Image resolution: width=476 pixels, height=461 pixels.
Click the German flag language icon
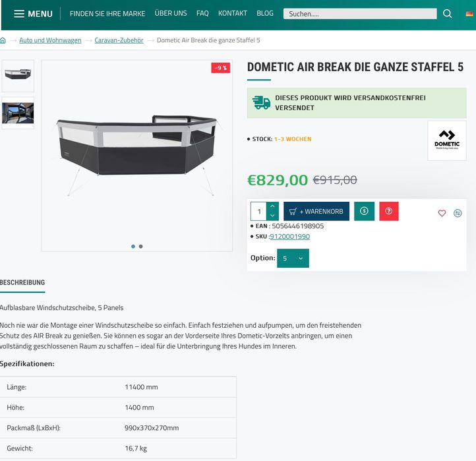click(x=469, y=14)
